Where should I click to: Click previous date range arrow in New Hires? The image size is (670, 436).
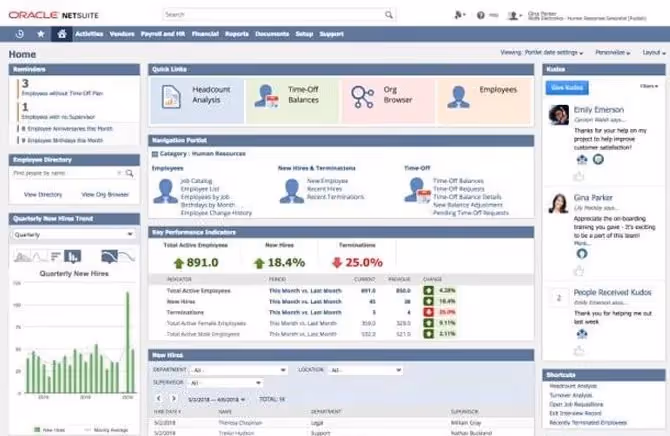click(x=159, y=398)
